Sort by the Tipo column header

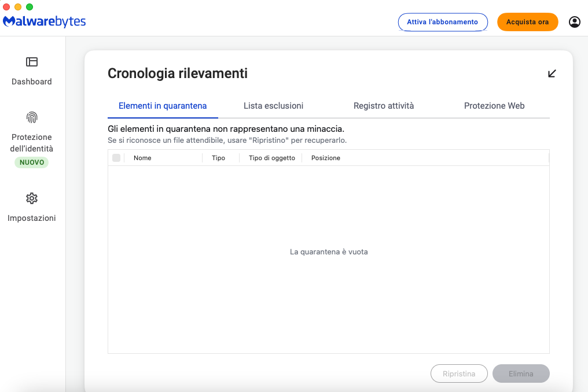click(218, 158)
